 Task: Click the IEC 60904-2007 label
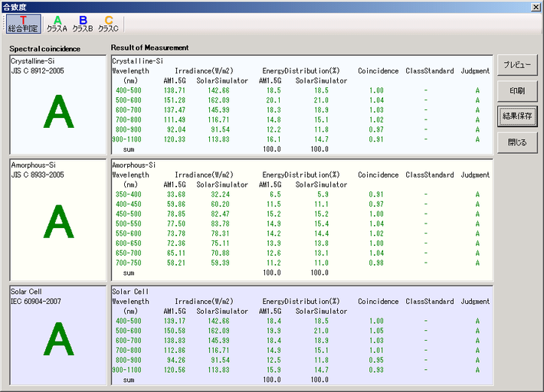36,301
